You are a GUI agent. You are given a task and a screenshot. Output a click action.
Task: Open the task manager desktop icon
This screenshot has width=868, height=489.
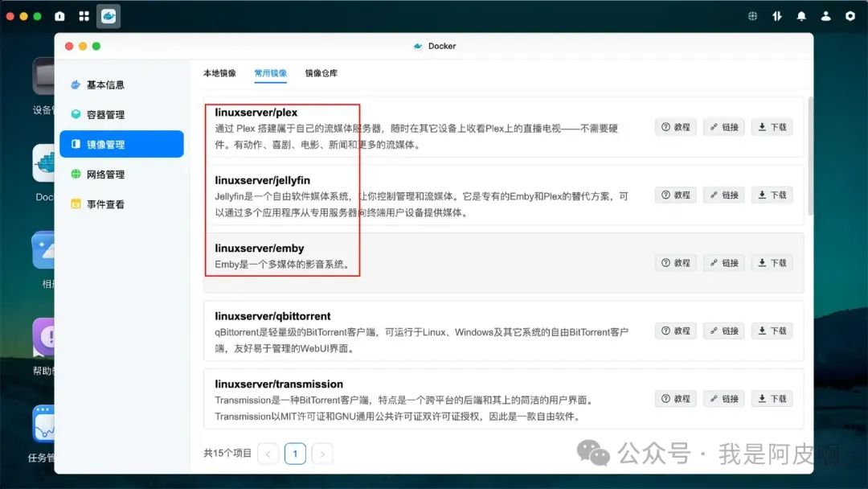pyautogui.click(x=43, y=424)
